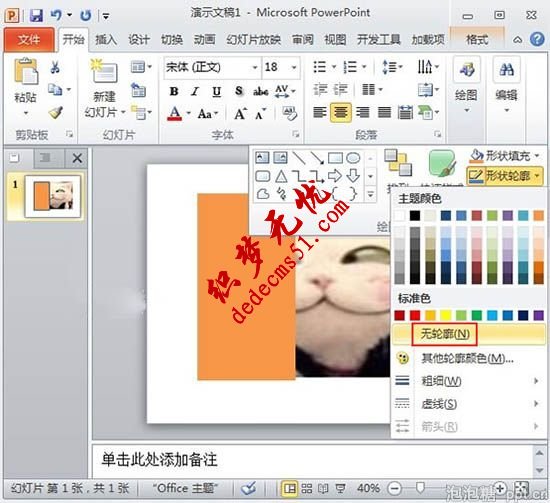The height and width of the screenshot is (503, 550).
Task: Click the Paste clipboard icon
Action: 26,72
